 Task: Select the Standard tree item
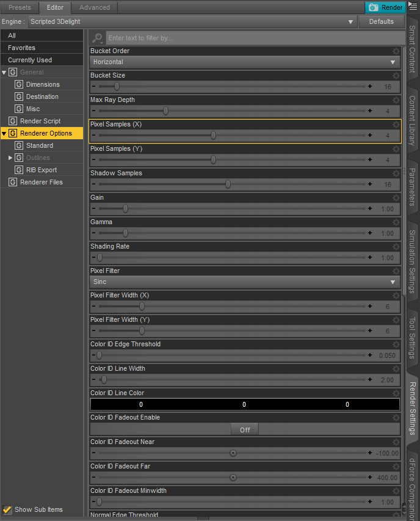coord(40,145)
